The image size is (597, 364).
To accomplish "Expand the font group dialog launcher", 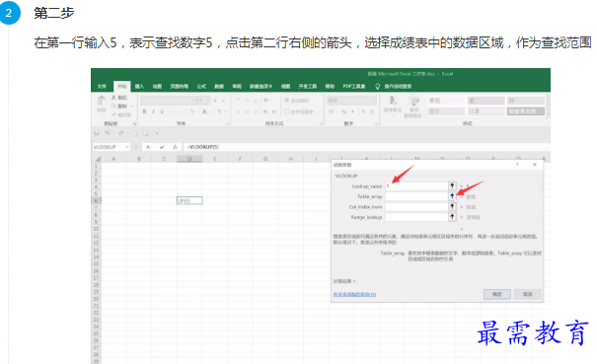I will coord(228,123).
